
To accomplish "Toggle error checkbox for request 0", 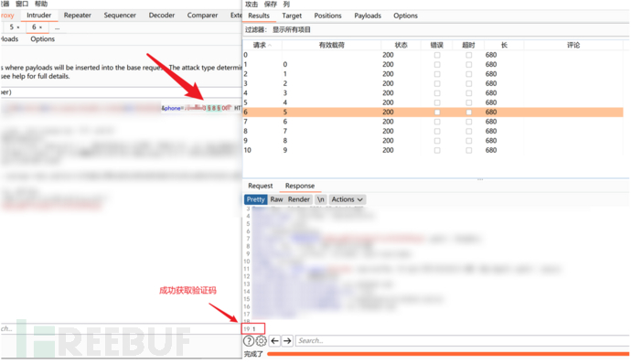I will point(437,55).
